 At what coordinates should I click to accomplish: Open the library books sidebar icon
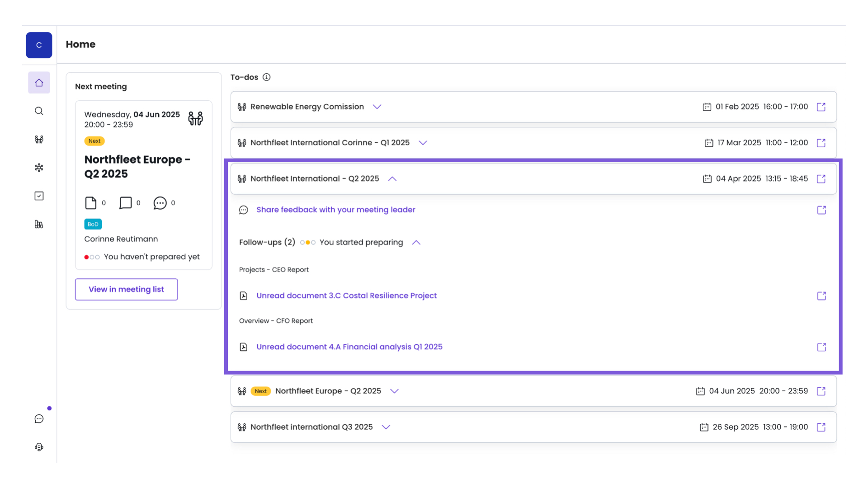[39, 224]
